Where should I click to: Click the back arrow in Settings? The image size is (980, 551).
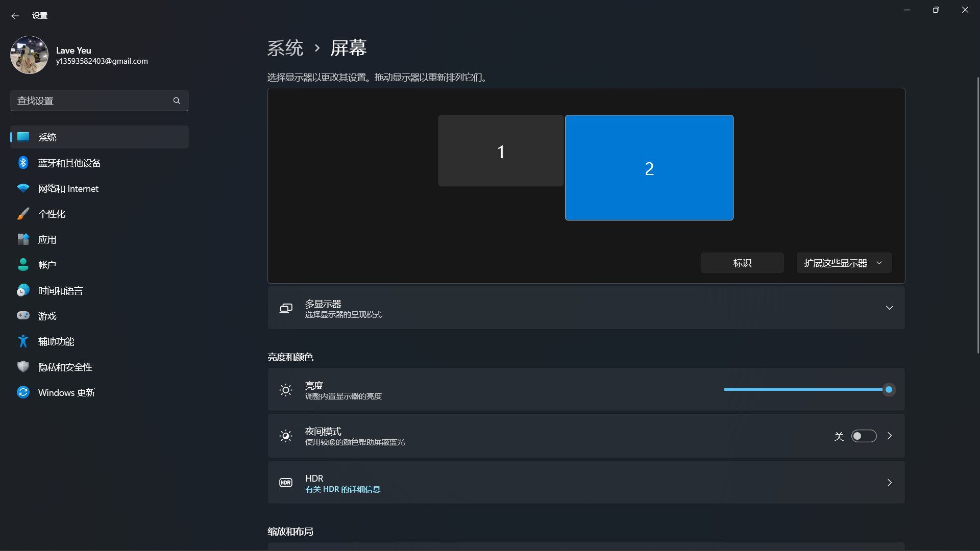[15, 16]
